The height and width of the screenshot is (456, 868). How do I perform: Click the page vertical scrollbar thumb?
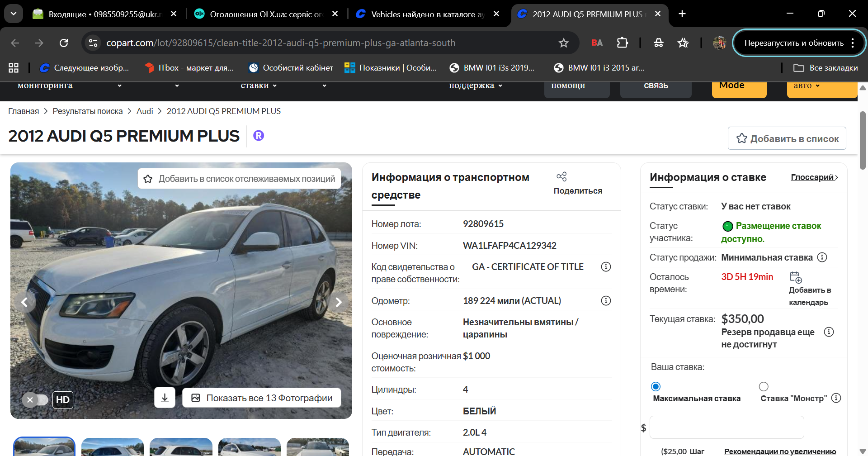(863, 140)
